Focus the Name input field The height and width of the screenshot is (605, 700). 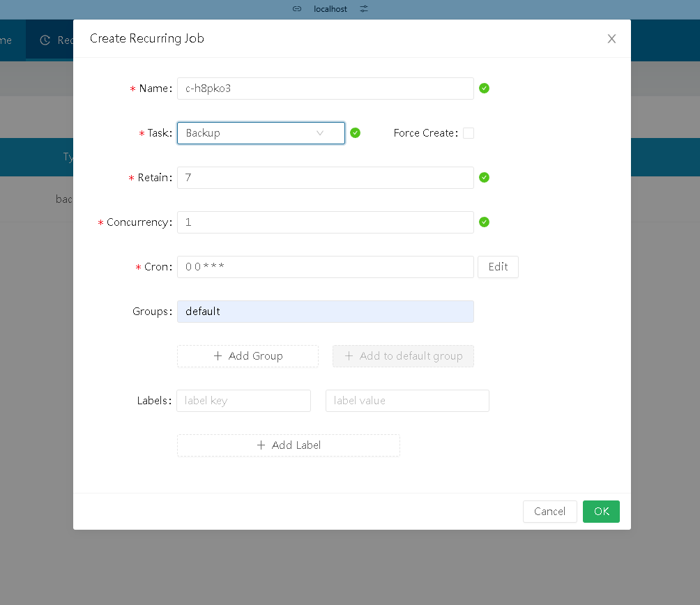coord(325,89)
